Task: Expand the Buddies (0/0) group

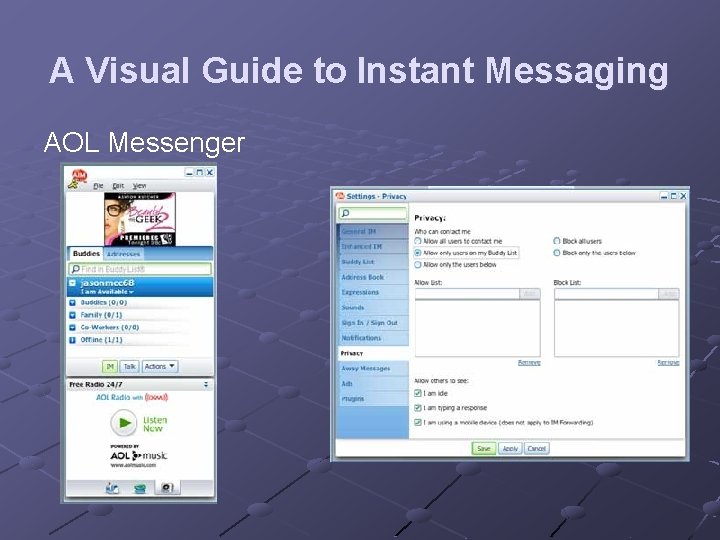Action: [72, 303]
